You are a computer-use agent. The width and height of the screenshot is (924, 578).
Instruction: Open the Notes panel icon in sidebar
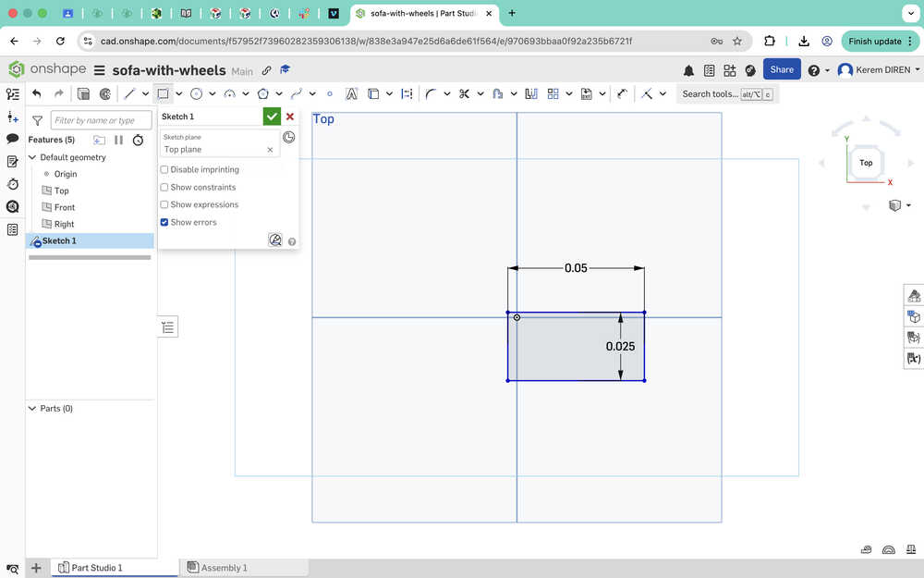click(x=12, y=161)
